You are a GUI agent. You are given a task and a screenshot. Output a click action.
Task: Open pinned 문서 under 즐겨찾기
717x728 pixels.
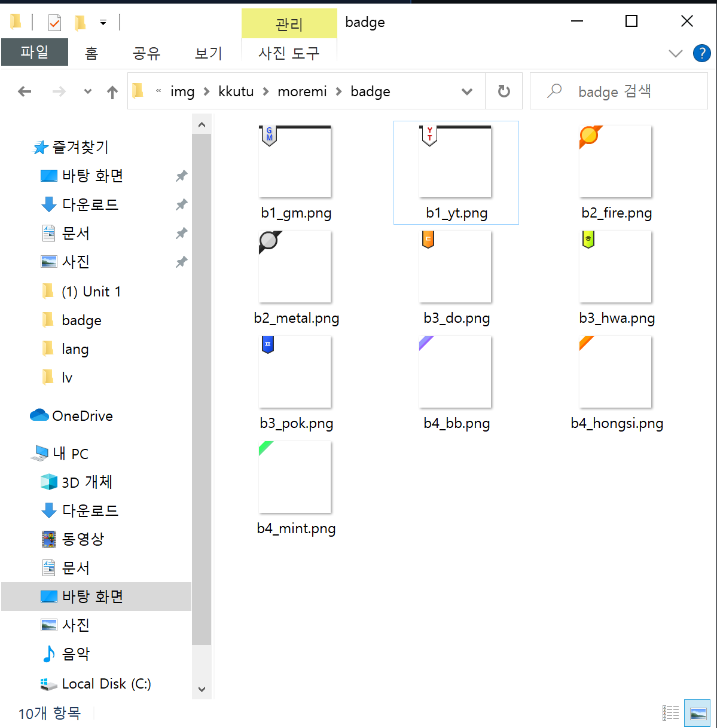66,233
